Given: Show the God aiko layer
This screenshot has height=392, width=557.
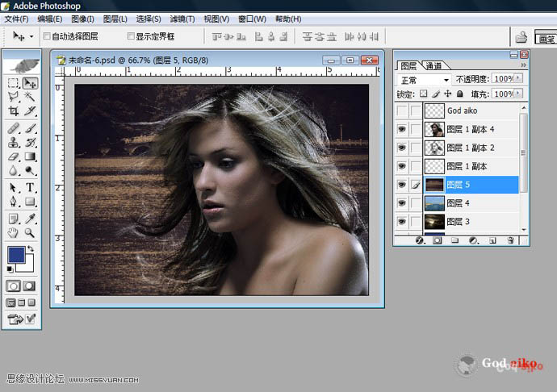Looking at the screenshot, I should tap(402, 111).
